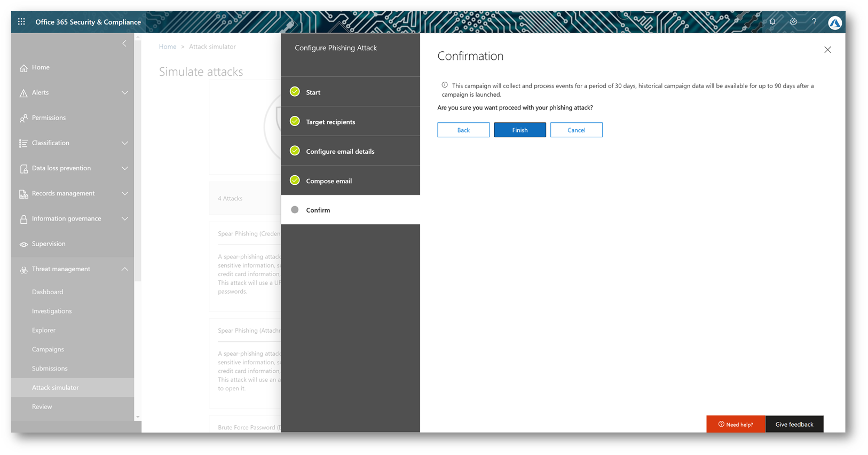
Task: Expand the Records management chevron
Action: pos(125,193)
